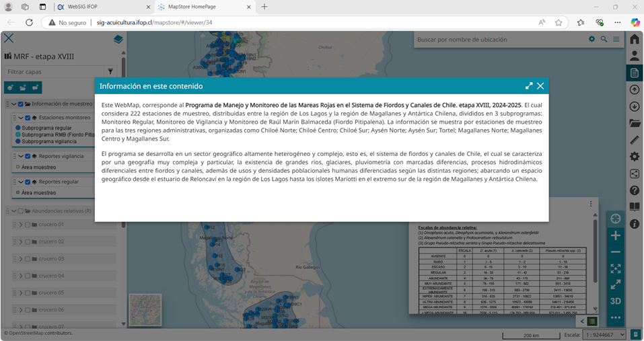Collapse the Reportes vigilancia layer legend
The height and width of the screenshot is (341, 644).
pyautogui.click(x=21, y=156)
